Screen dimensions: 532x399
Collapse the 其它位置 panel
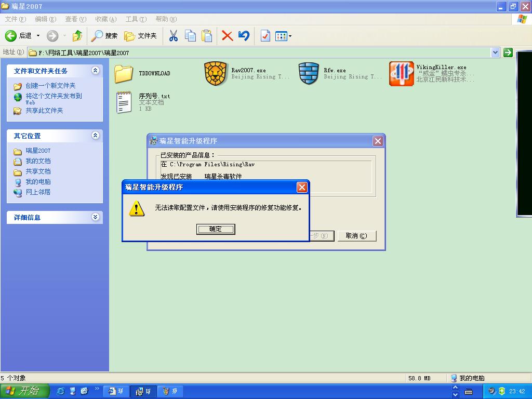[x=96, y=136]
